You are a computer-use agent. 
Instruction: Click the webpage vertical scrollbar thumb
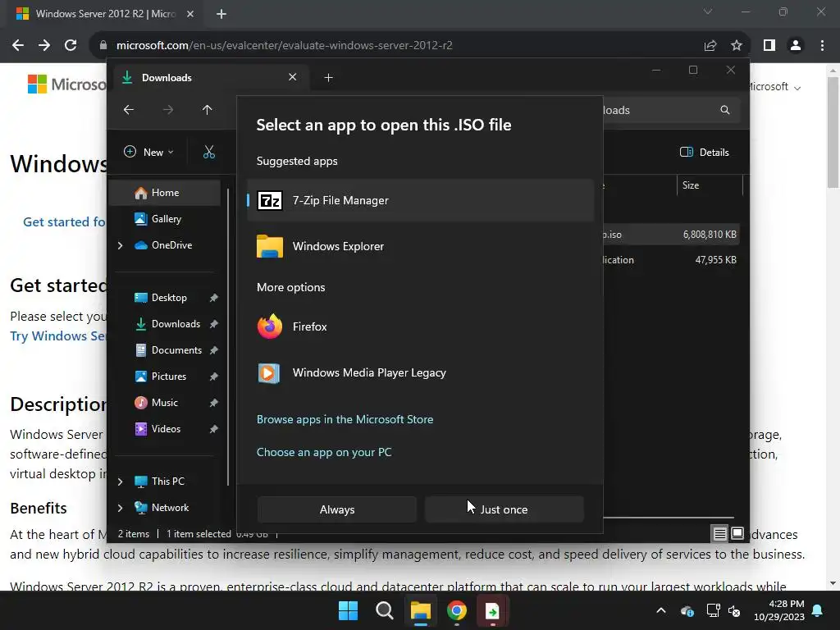click(x=833, y=132)
